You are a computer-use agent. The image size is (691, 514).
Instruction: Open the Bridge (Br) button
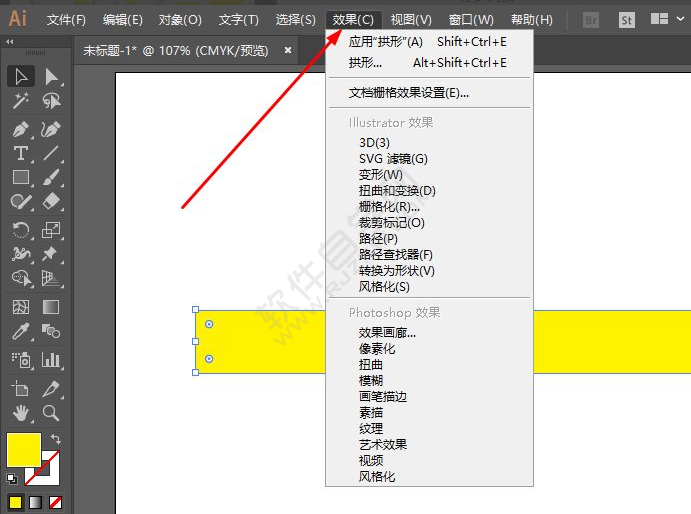(591, 20)
